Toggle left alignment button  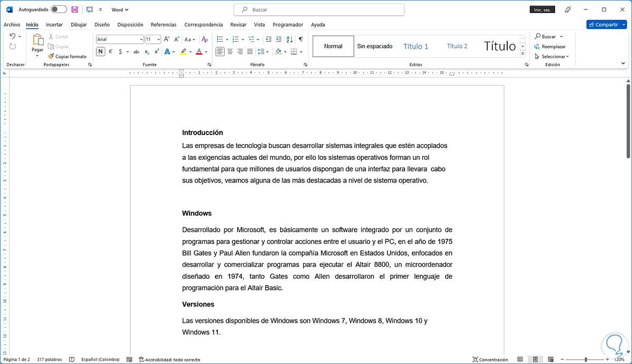pos(220,52)
